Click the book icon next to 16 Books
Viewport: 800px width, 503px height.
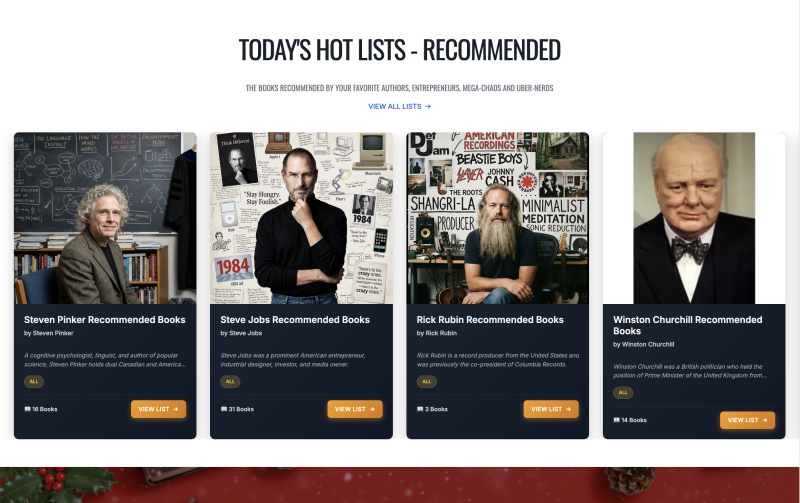click(27, 409)
